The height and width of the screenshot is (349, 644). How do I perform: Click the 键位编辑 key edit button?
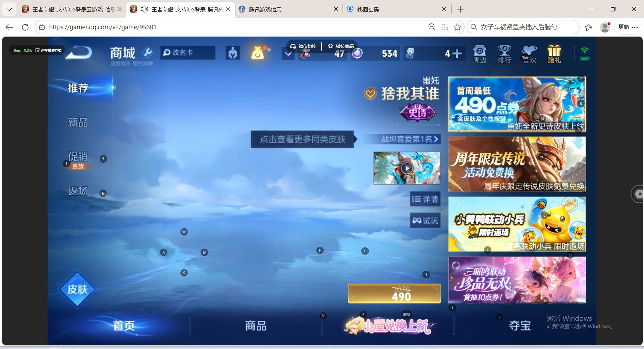coord(341,46)
